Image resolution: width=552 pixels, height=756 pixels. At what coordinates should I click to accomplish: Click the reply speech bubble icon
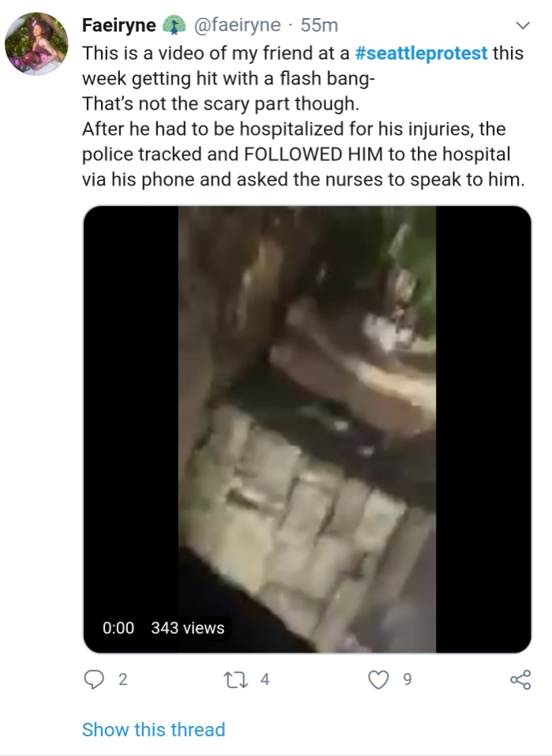coord(94,679)
